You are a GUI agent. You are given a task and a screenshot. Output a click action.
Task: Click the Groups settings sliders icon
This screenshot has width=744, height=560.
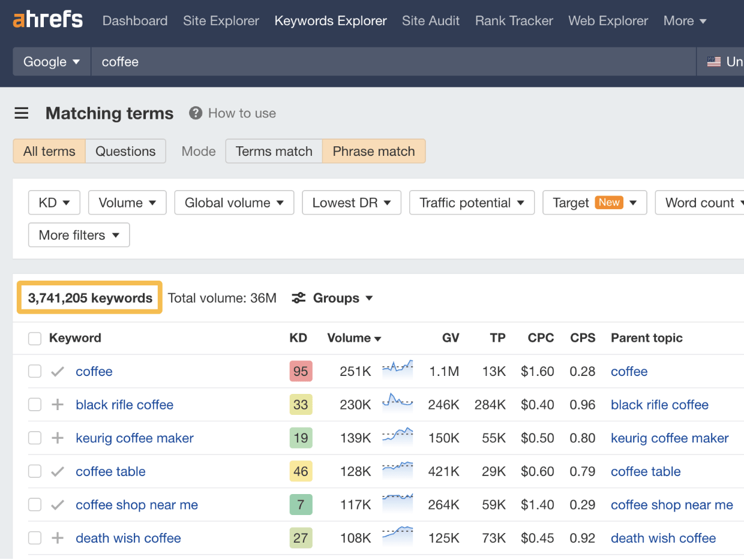point(298,297)
